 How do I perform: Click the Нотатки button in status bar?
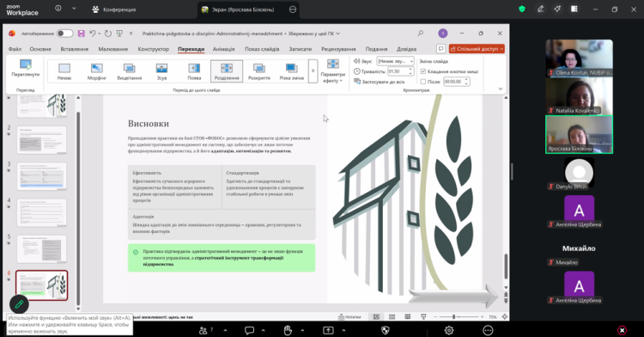coord(349,316)
